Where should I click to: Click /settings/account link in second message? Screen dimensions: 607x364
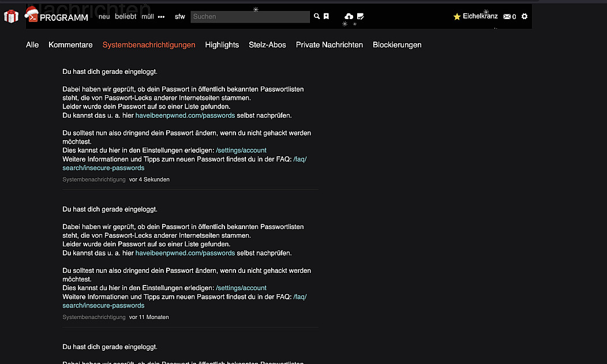pyautogui.click(x=241, y=288)
